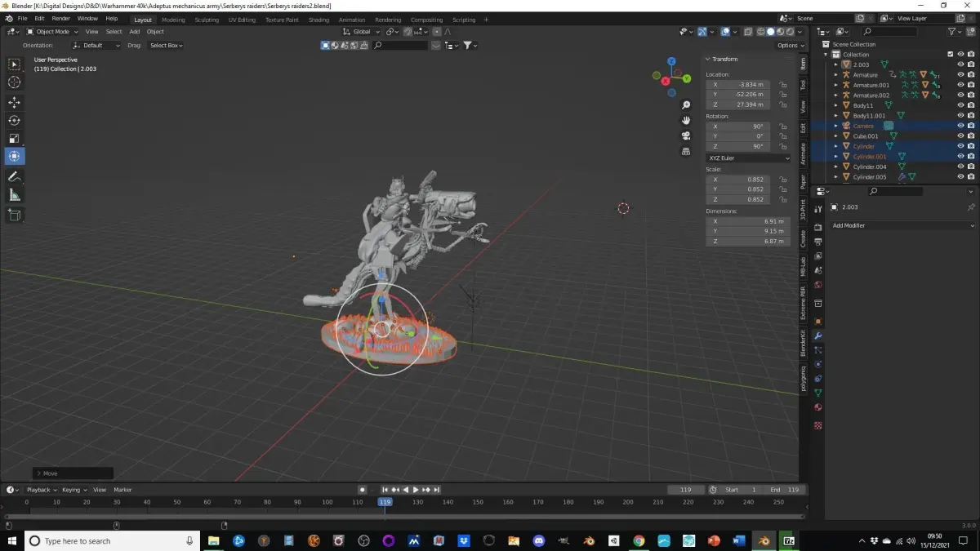Open Orientation Default dropdown
Image resolution: width=980 pixels, height=551 pixels.
(x=96, y=46)
